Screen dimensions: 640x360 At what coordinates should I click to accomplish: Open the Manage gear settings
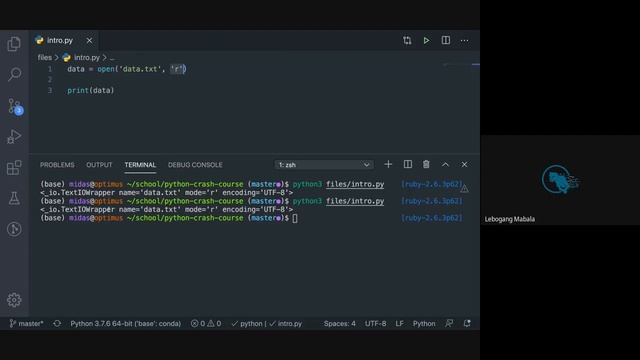14,300
